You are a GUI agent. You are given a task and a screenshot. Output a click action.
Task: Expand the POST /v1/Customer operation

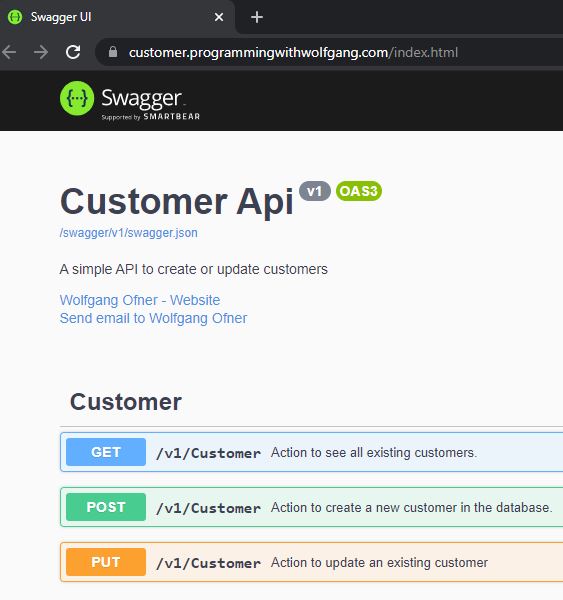click(311, 507)
